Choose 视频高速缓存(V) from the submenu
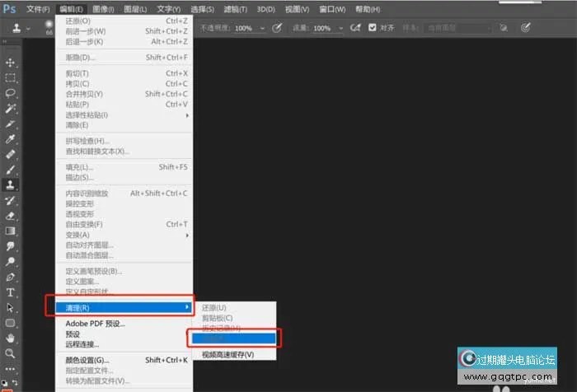577x392 pixels. pyautogui.click(x=228, y=354)
